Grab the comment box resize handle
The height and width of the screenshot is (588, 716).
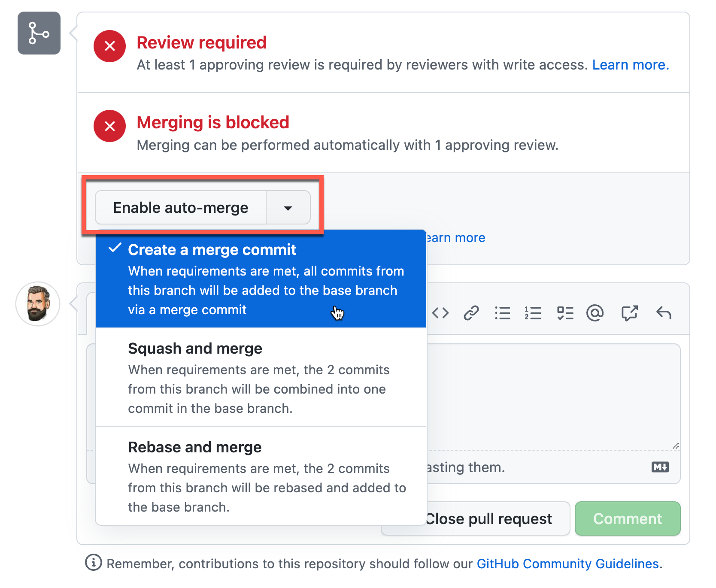tap(676, 446)
